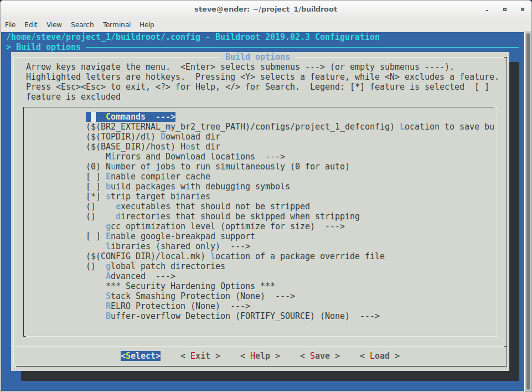This screenshot has height=392, width=532.
Task: Open the File menu
Action: point(11,24)
